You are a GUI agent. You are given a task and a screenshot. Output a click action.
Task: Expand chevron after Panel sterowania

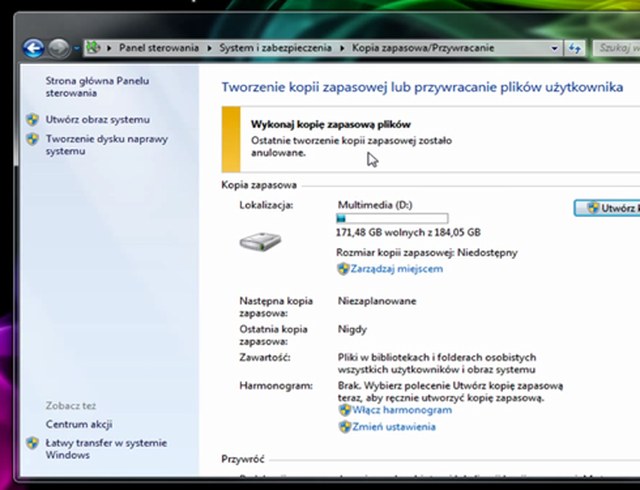click(209, 48)
